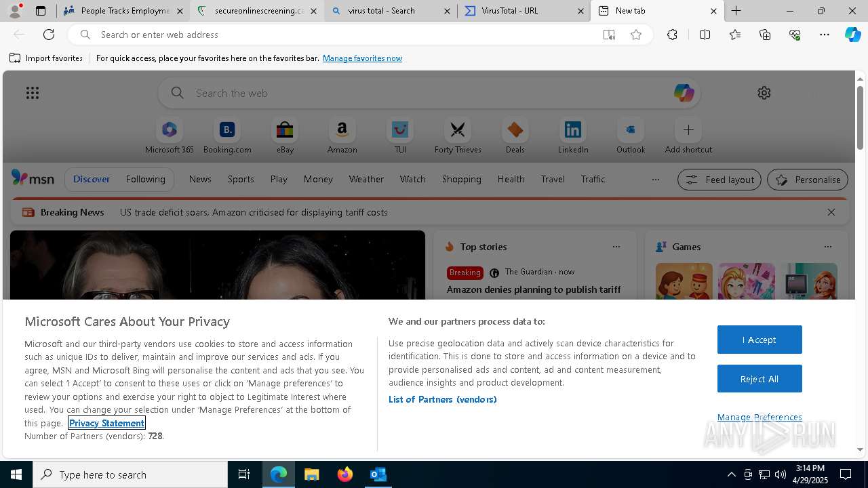Image resolution: width=868 pixels, height=488 pixels.
Task: Open News section in MSN nav
Action: coord(200,179)
